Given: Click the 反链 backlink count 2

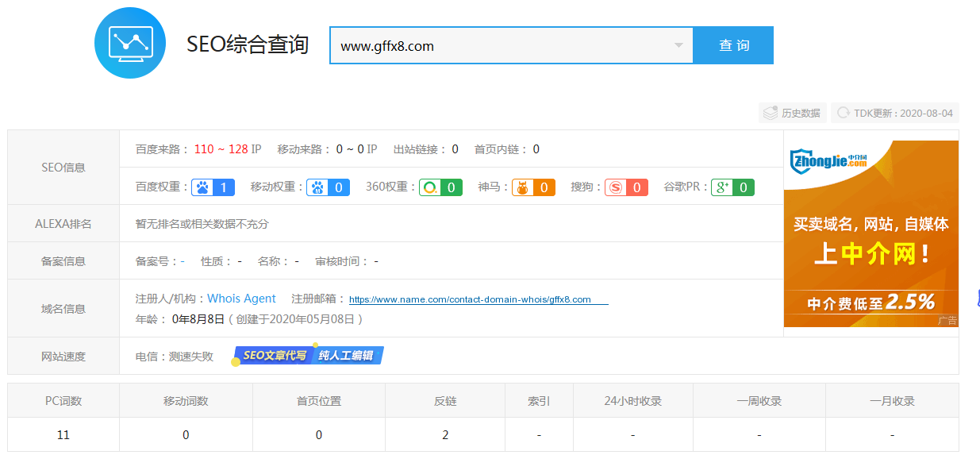Looking at the screenshot, I should (x=445, y=434).
